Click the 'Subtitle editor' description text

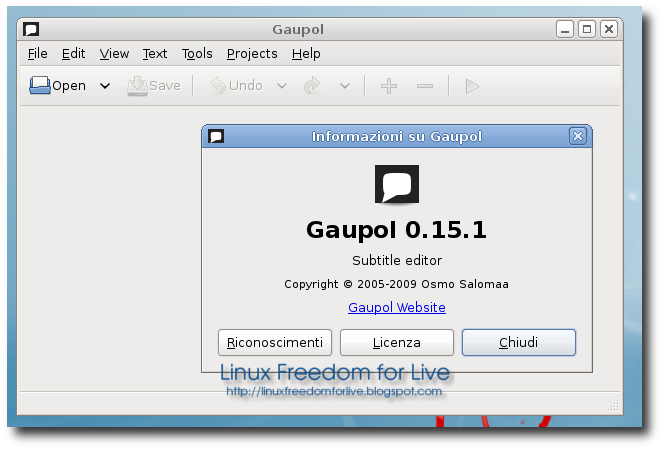pos(397,260)
